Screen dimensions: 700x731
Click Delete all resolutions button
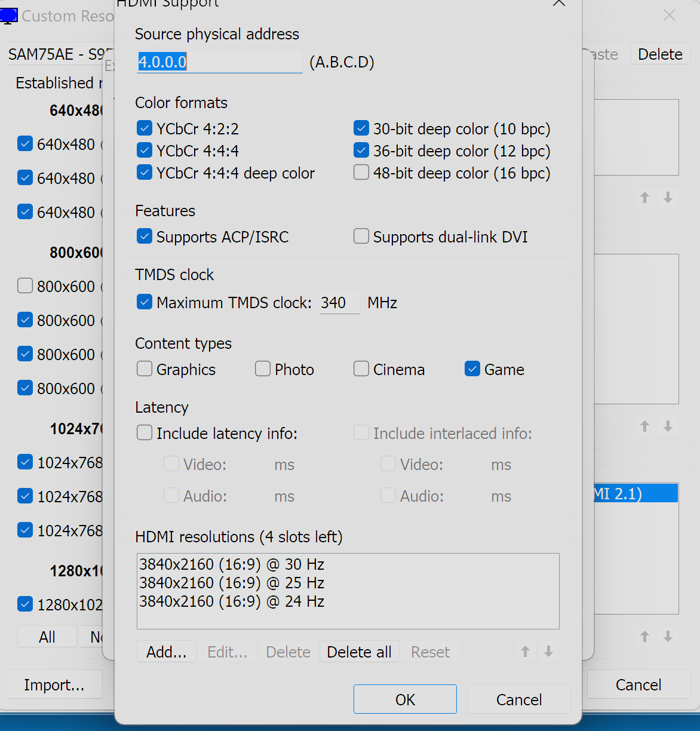(359, 652)
